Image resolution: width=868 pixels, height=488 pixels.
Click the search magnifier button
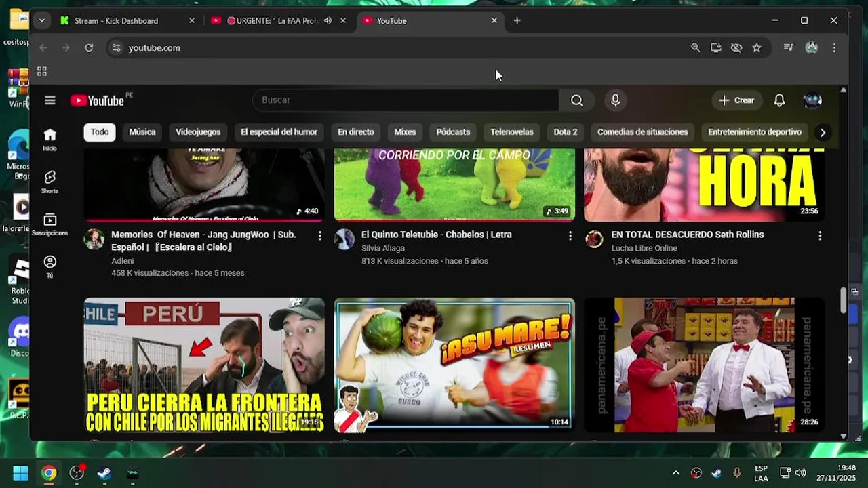[x=576, y=100]
